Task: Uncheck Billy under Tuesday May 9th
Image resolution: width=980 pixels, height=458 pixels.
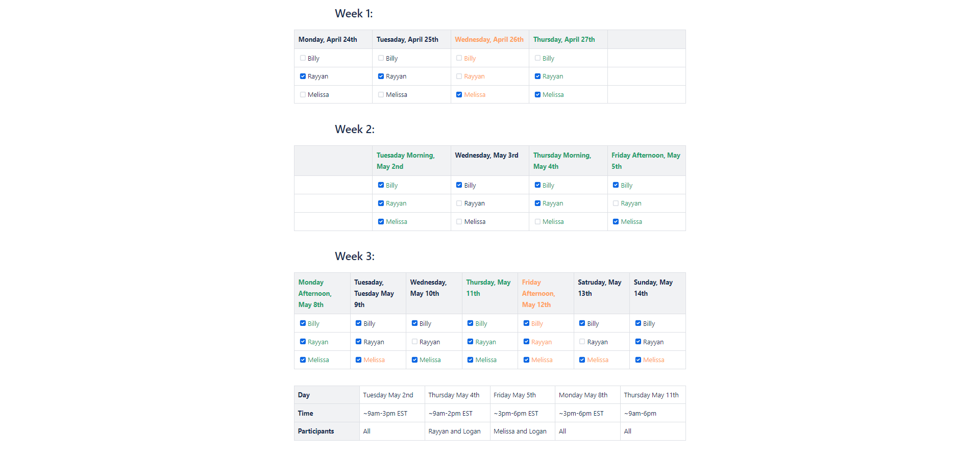Action: coord(358,323)
